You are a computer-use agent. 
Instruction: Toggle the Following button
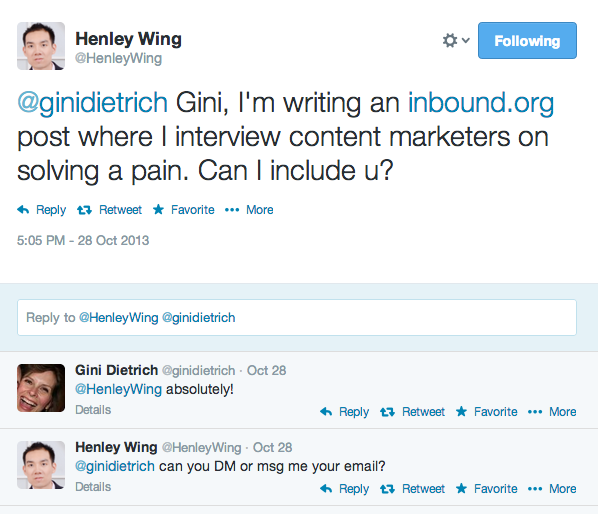[527, 40]
